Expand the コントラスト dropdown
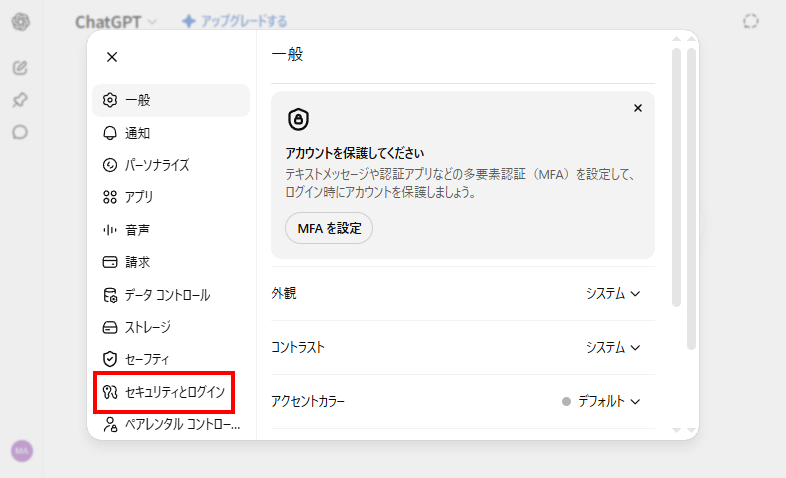Screen dimensions: 786x478 tap(613, 347)
